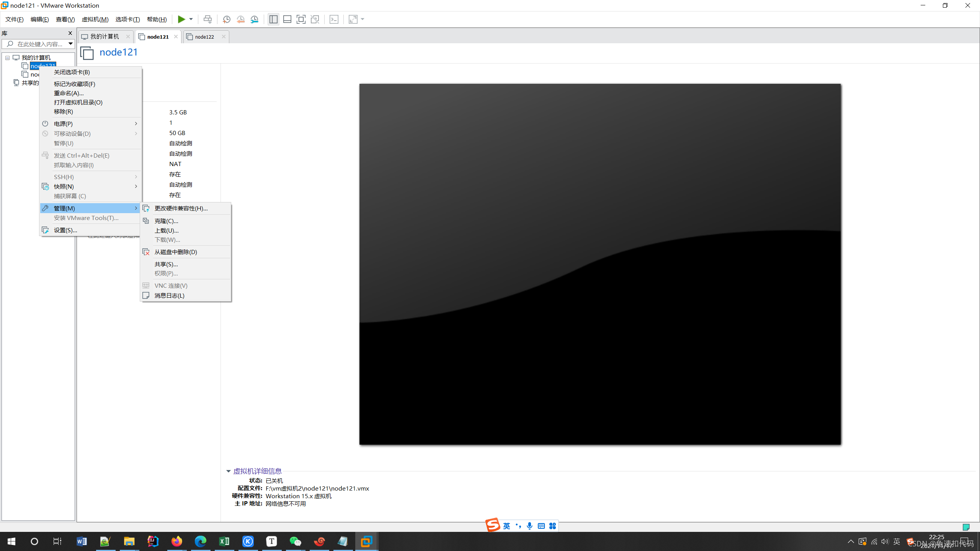Click the 管理(M) wrench menu item
The height and width of the screenshot is (551, 980).
point(91,208)
